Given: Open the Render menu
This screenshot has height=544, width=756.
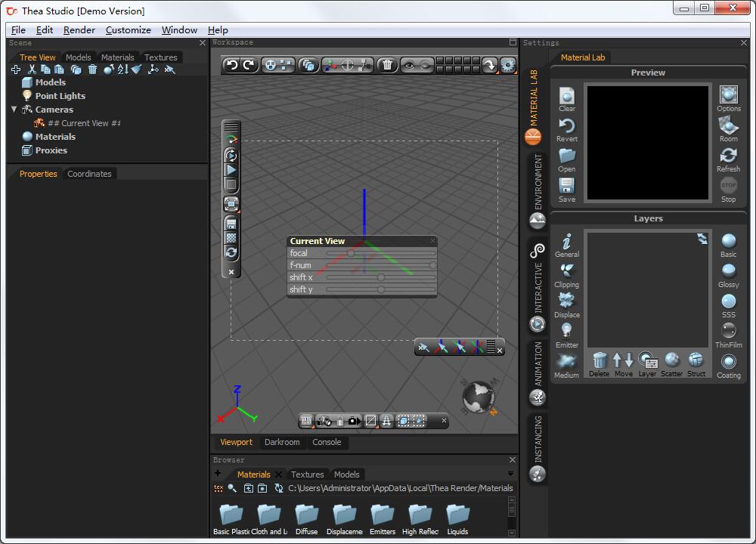Looking at the screenshot, I should [79, 30].
